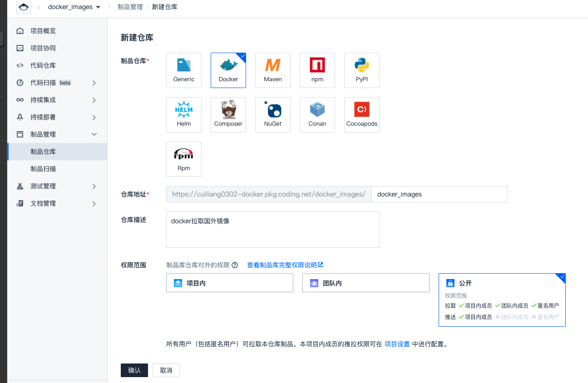Screen dimensions: 588x383
Task: Pick the PyPI repository type
Action: click(362, 70)
